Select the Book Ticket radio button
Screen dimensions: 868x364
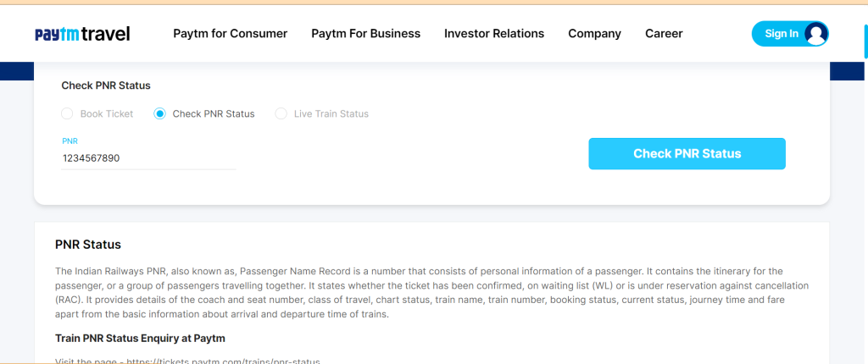[x=67, y=114]
